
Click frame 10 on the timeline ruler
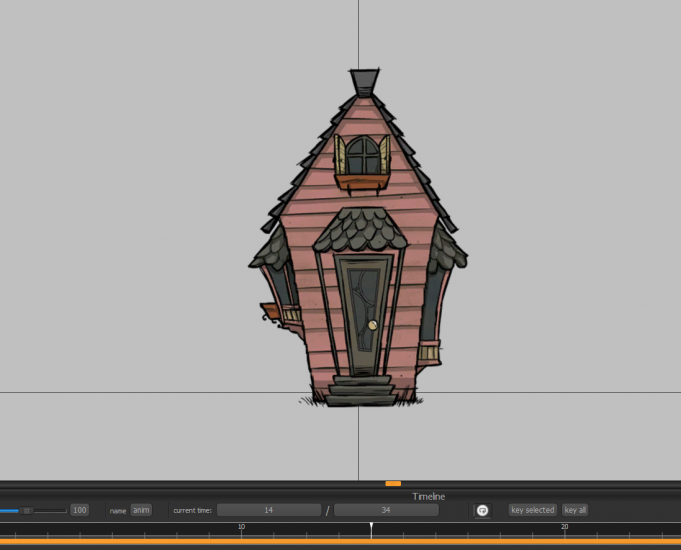coord(241,530)
